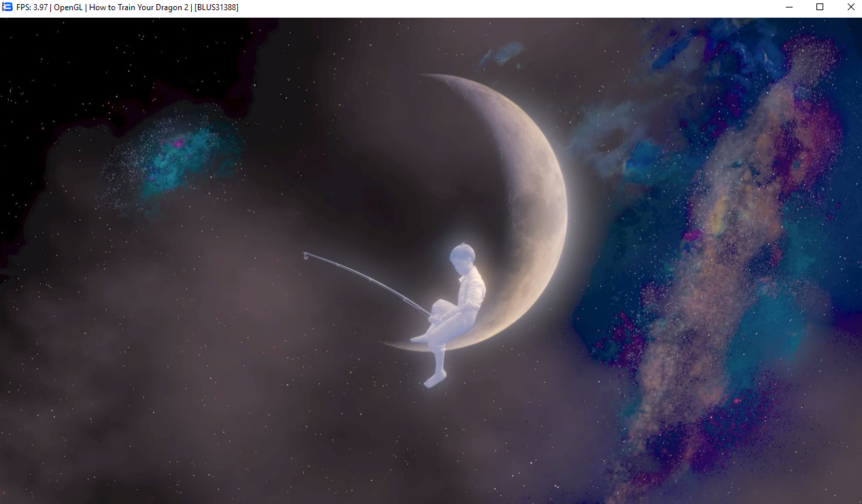862x504 pixels.
Task: Maximize the RPCS3 game window
Action: (820, 7)
